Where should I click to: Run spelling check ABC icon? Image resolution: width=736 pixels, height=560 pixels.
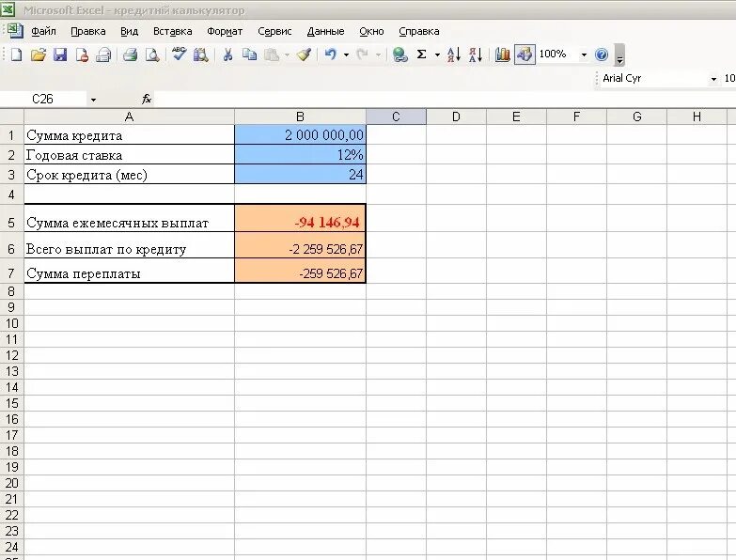(179, 54)
